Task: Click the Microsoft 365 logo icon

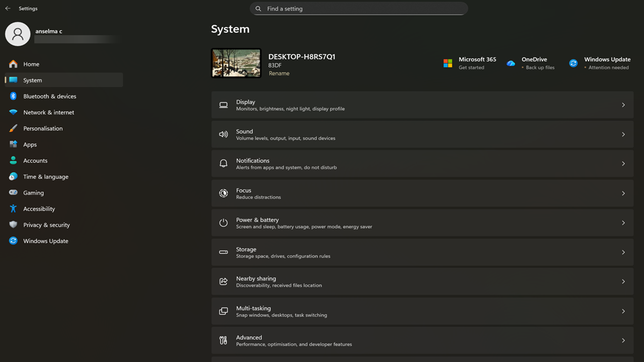Action: pyautogui.click(x=448, y=63)
